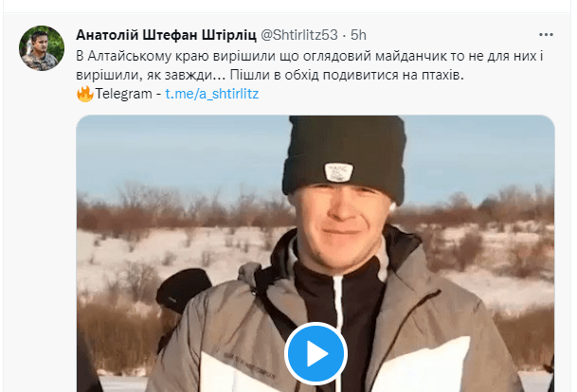Open the t.me/a_shtirlitz Telegram link
The width and height of the screenshot is (577, 392).
coord(212,94)
